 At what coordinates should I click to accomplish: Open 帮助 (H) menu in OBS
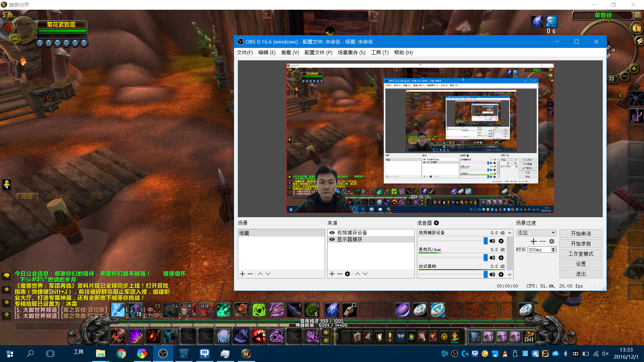point(403,53)
